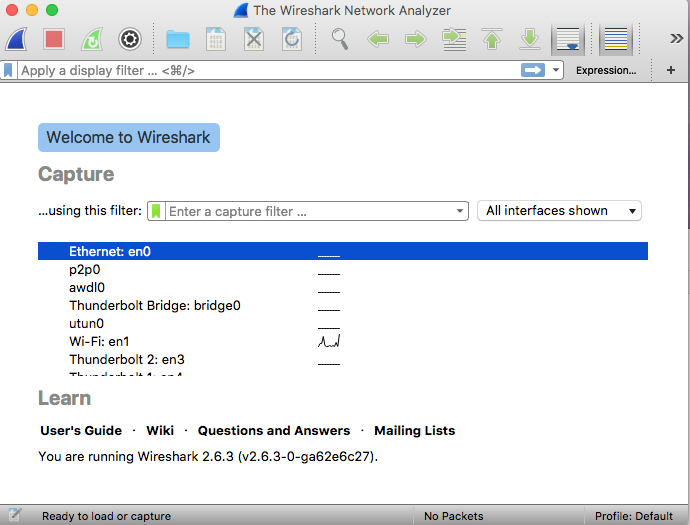This screenshot has width=690, height=525.
Task: Select awdl0 interface
Action: [343, 287]
